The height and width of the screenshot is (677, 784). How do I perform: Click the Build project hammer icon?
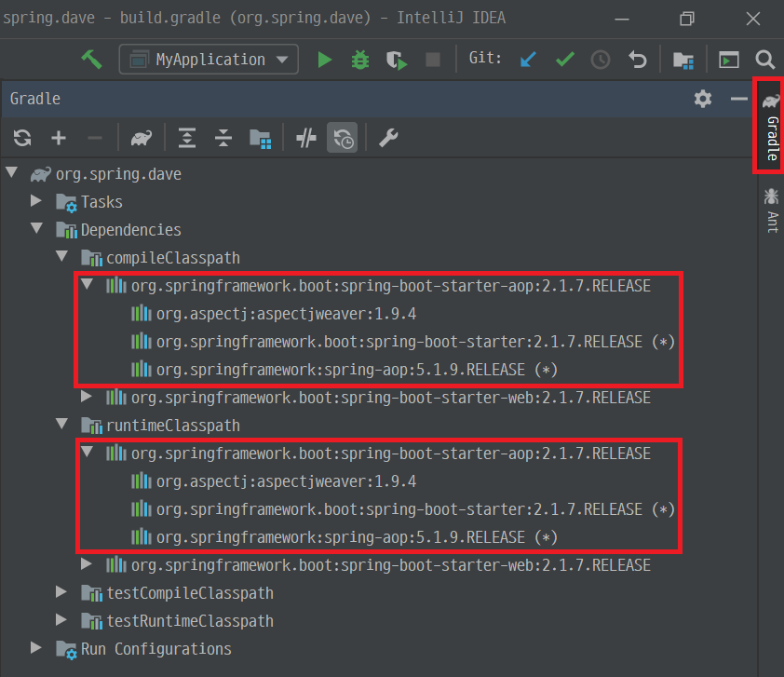[91, 60]
